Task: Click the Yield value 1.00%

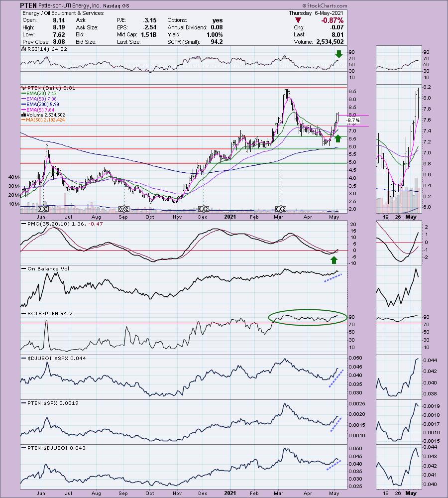Action: (x=215, y=35)
